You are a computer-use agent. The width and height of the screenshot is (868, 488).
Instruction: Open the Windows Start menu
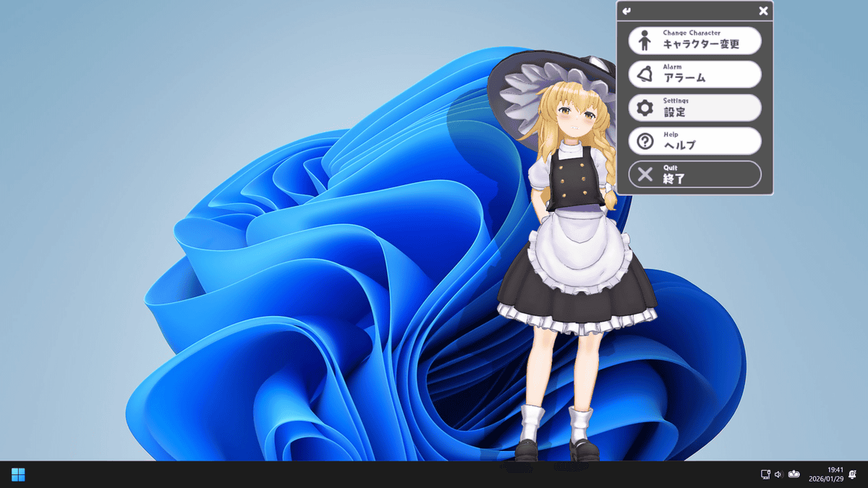(x=18, y=474)
